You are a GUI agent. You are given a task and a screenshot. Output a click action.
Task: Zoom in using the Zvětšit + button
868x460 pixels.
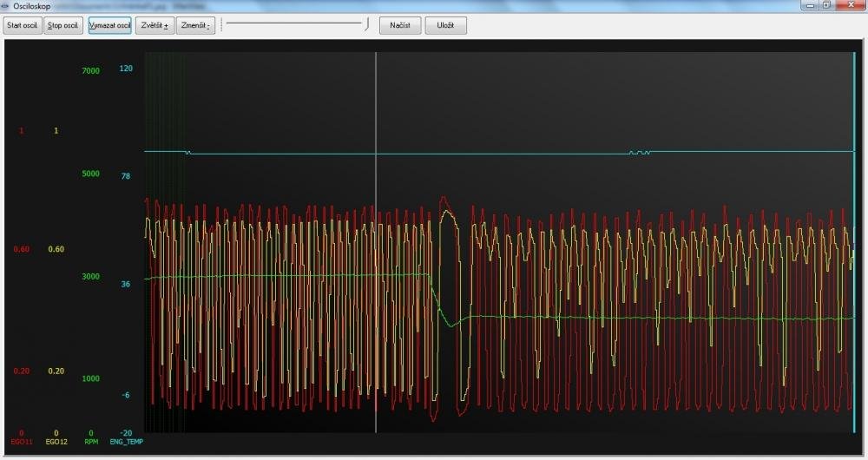point(155,25)
